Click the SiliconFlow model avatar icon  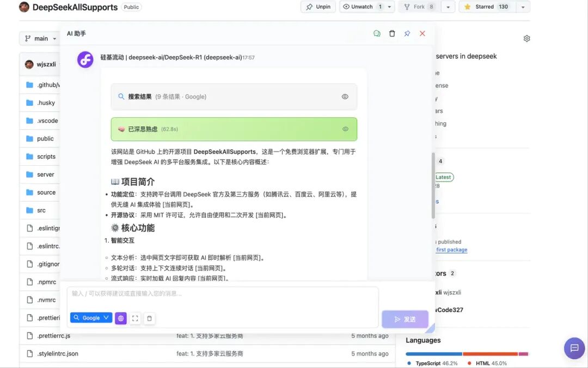tap(85, 60)
